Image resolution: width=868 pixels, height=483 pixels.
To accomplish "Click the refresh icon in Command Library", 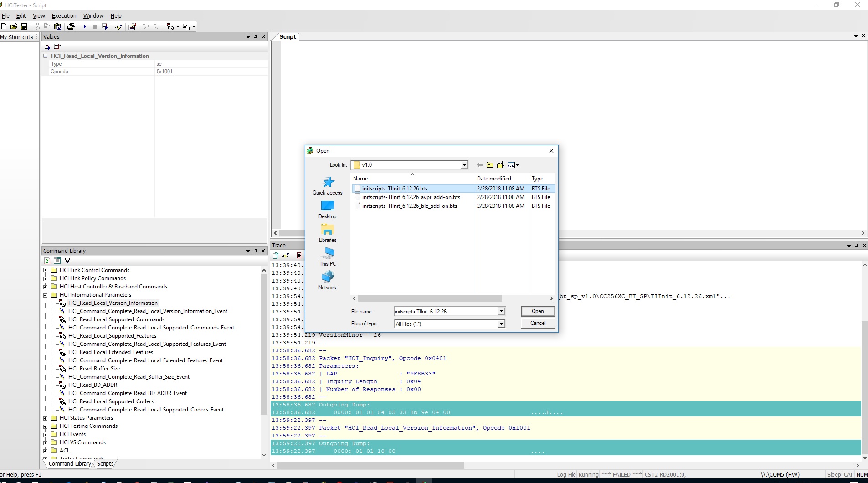I will (x=47, y=261).
